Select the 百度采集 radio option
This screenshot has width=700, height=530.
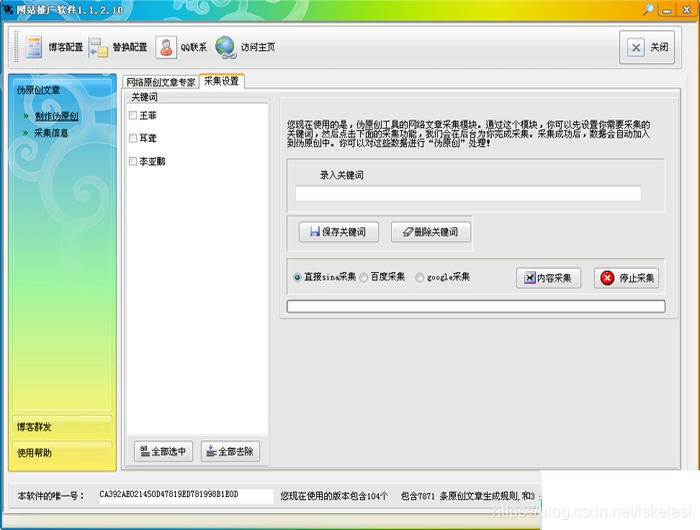364,277
